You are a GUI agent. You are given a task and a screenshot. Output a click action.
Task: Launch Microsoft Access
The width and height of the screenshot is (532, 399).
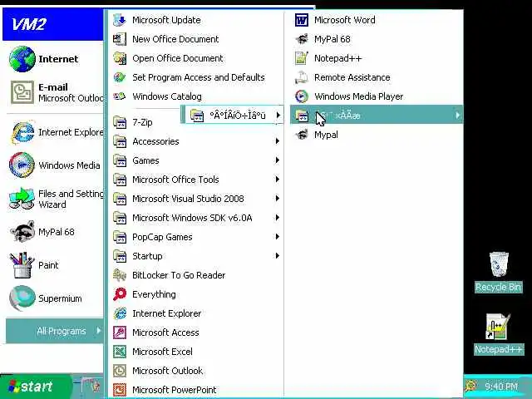196,332
